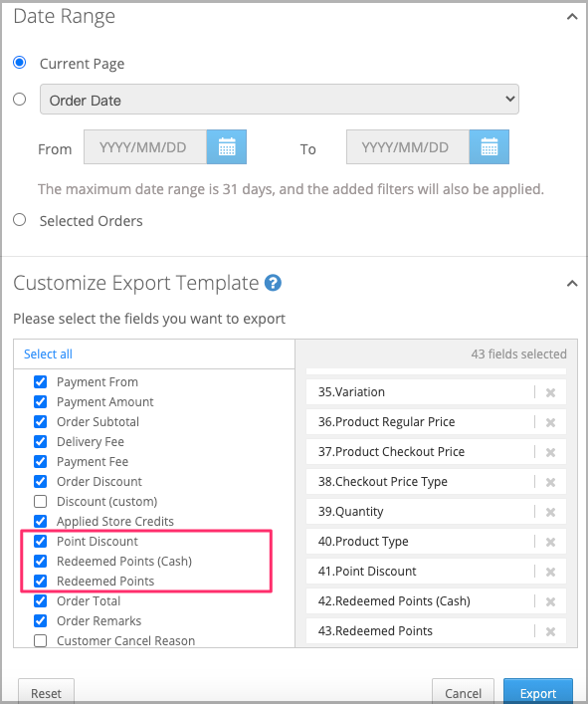Click the Customize Export Template help icon
The width and height of the screenshot is (588, 704).
click(x=273, y=283)
